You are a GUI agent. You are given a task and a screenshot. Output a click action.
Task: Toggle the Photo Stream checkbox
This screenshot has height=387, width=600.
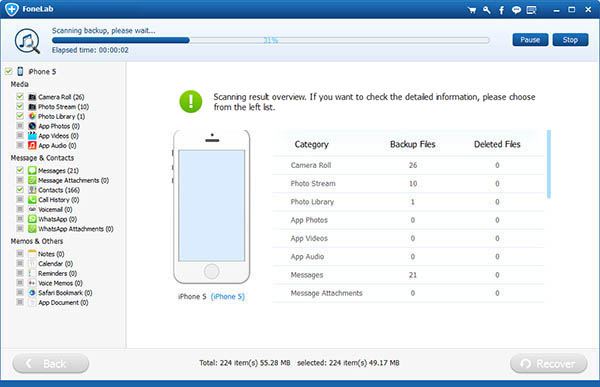[x=20, y=106]
